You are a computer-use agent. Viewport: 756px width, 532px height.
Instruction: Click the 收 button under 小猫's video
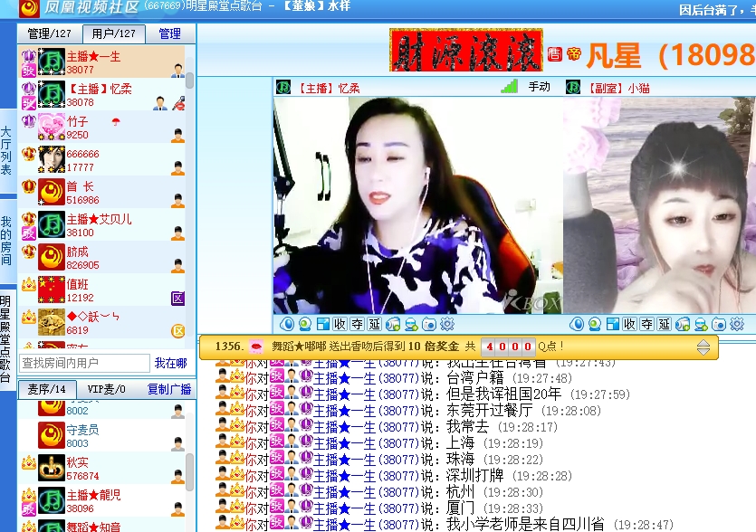pos(629,324)
